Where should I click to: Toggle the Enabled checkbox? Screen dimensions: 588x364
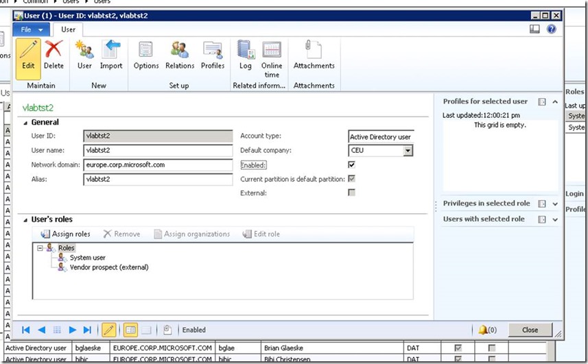pos(352,165)
